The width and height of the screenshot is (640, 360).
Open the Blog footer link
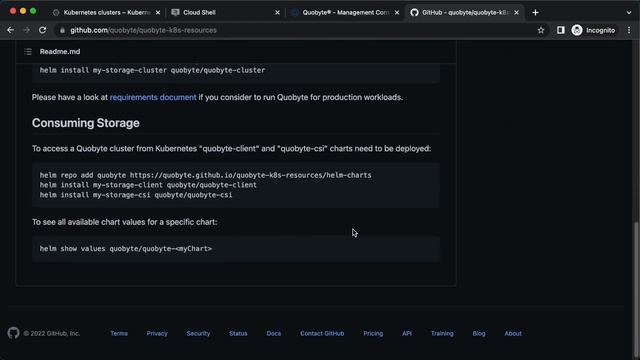pyautogui.click(x=479, y=333)
